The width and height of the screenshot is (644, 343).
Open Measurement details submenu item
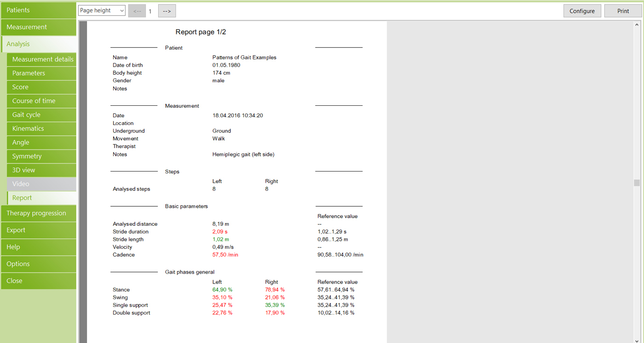coord(41,59)
